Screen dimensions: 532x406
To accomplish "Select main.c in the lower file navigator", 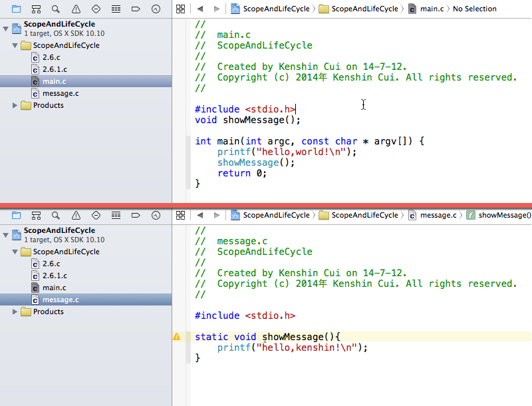I will [54, 288].
